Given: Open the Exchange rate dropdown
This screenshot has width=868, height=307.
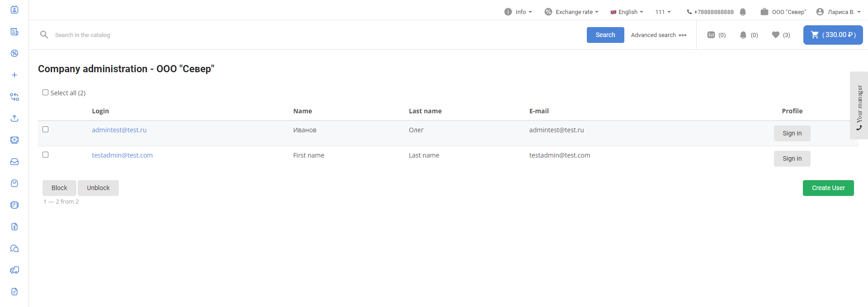Looking at the screenshot, I should tap(571, 12).
